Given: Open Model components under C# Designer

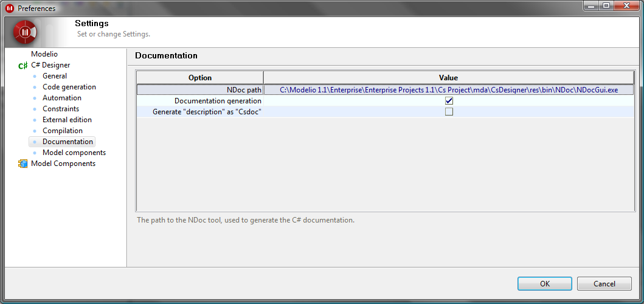Looking at the screenshot, I should [74, 153].
